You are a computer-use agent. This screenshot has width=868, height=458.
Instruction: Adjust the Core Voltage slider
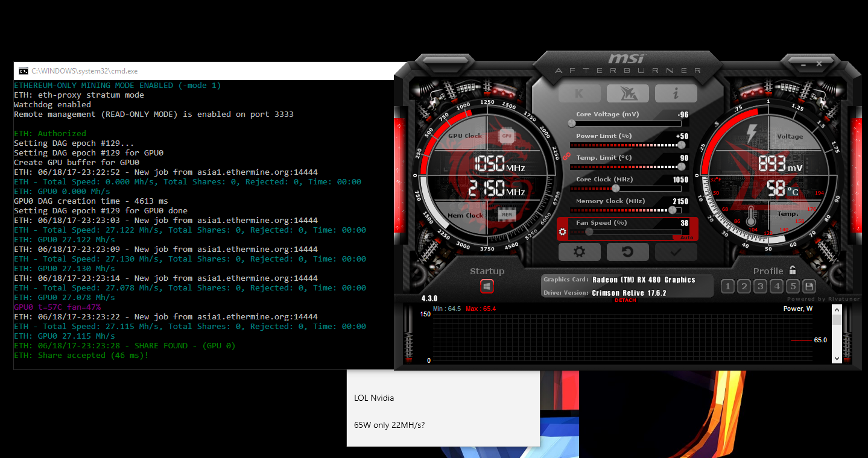[626, 124]
